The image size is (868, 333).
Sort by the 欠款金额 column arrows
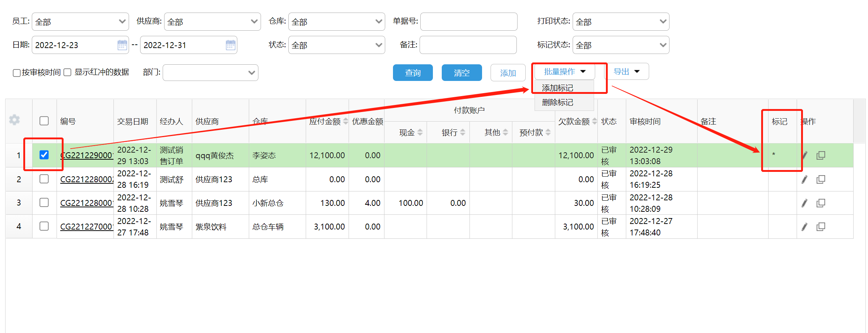point(594,121)
